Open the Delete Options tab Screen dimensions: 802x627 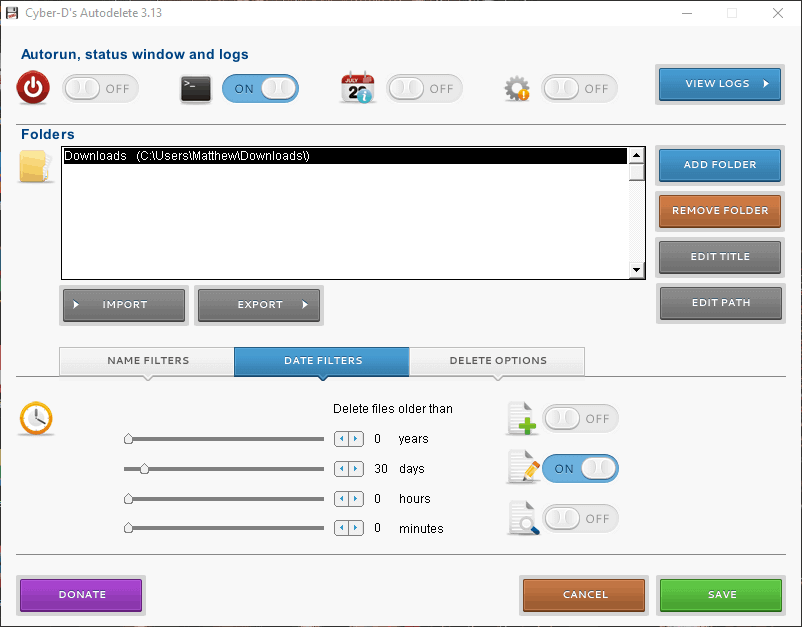[497, 361]
